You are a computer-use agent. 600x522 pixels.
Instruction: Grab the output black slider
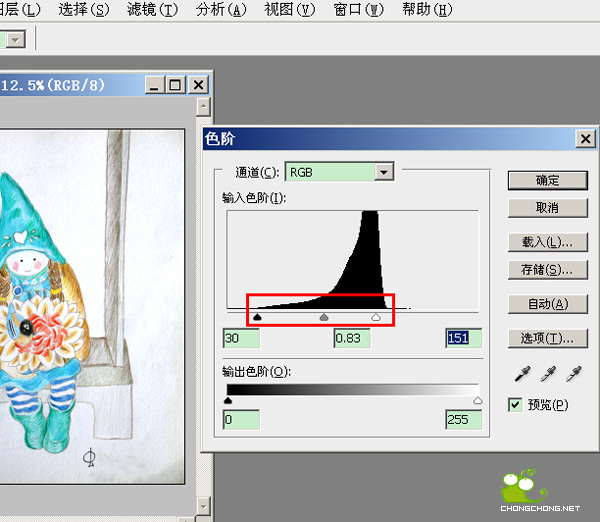coord(228,401)
